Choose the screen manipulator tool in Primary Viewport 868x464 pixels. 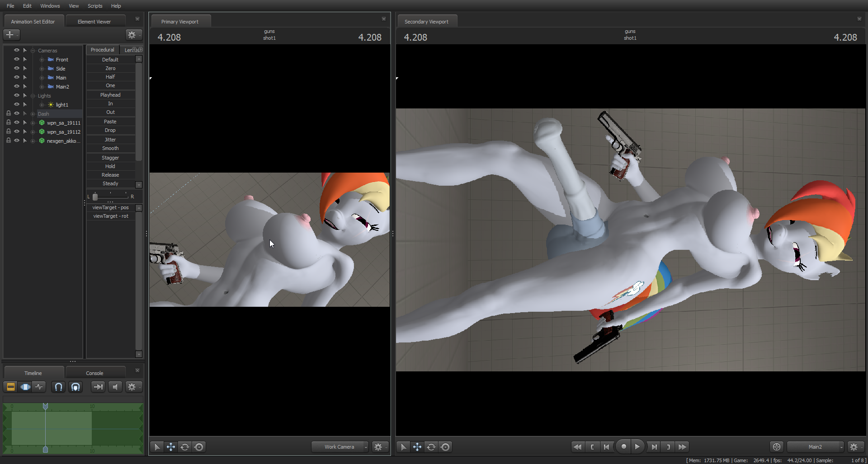click(199, 447)
